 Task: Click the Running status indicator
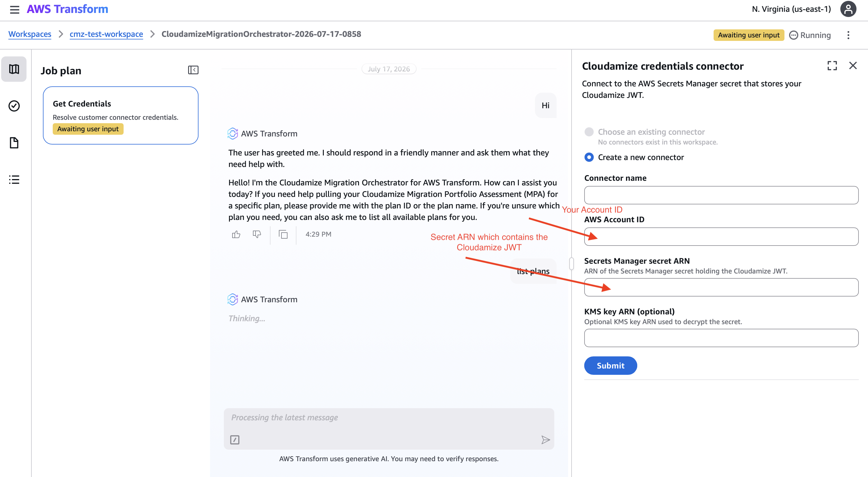coord(810,35)
